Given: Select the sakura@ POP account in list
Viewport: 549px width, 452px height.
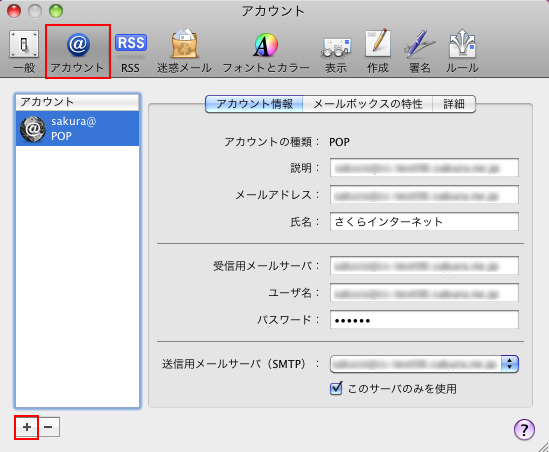Looking at the screenshot, I should (77, 128).
